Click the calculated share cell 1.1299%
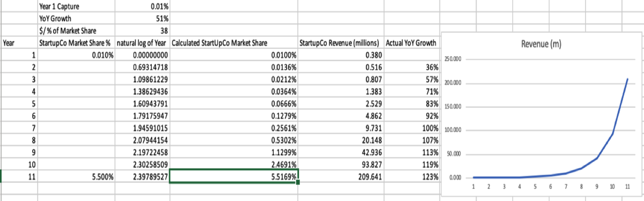 [233, 152]
